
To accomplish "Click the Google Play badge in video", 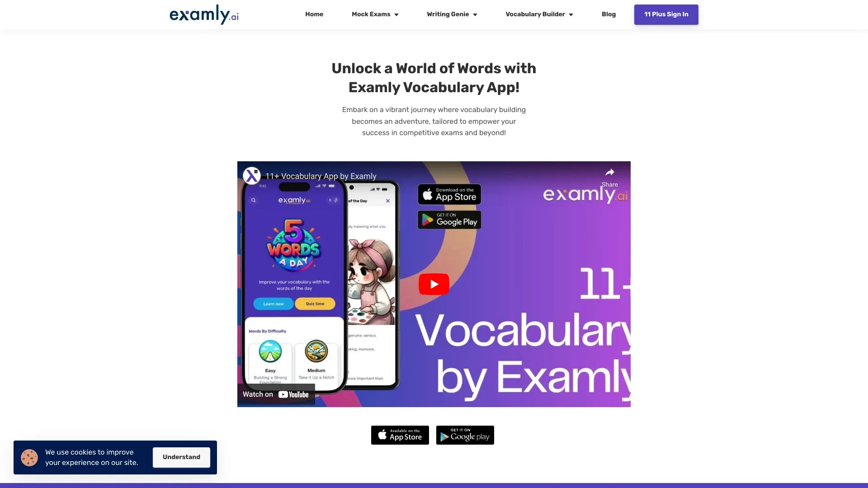I will 449,220.
